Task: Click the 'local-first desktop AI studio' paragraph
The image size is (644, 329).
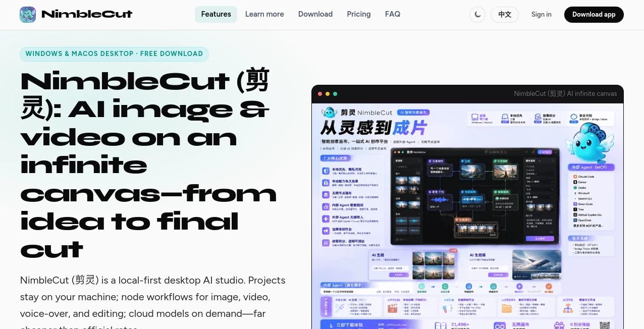Action: [x=153, y=302]
